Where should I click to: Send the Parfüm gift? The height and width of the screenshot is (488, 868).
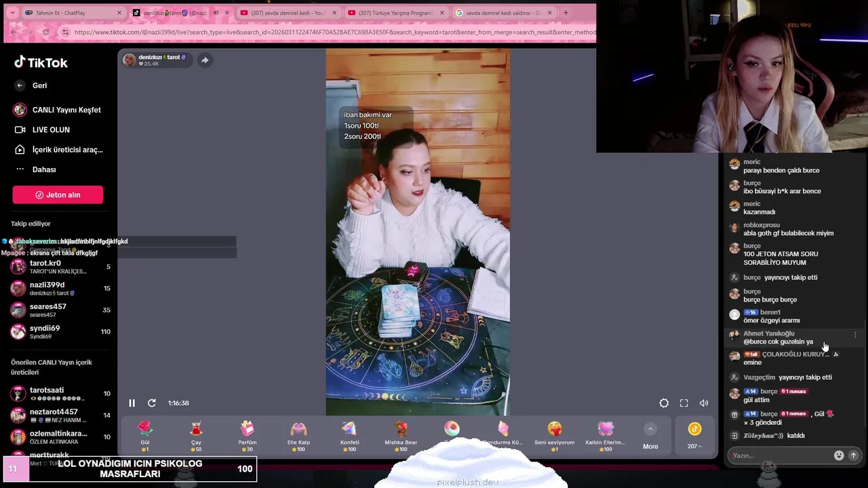pyautogui.click(x=248, y=435)
